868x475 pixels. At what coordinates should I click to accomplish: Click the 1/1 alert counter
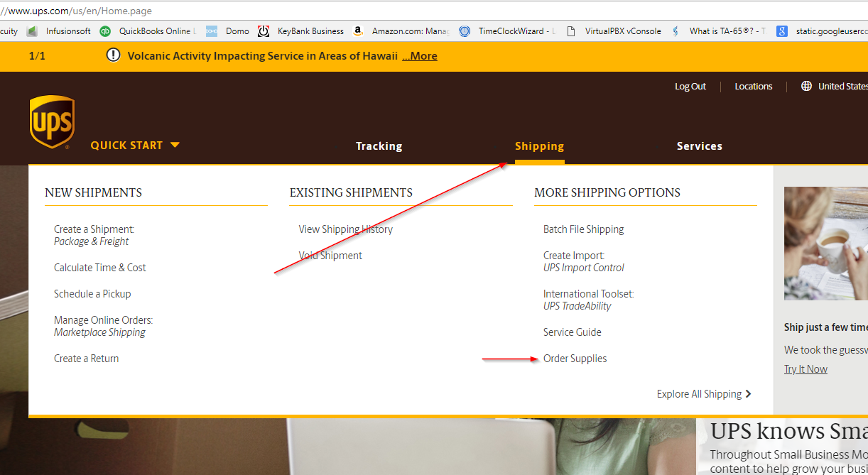point(37,55)
